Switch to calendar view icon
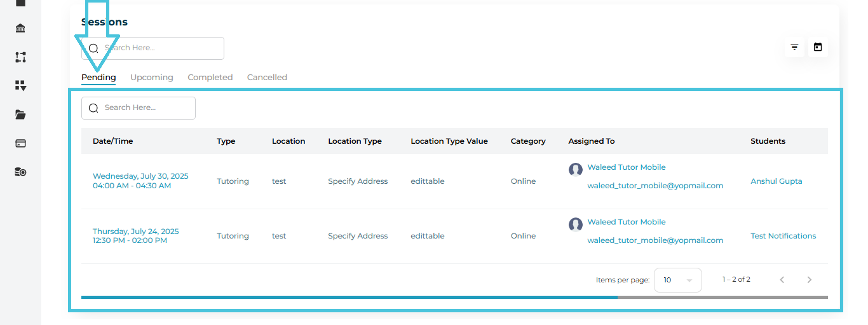This screenshot has width=868, height=325. point(818,47)
